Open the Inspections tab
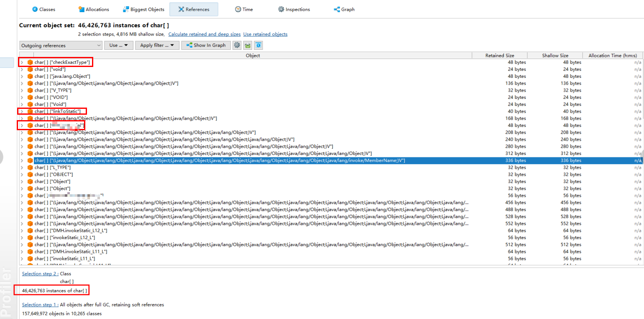This screenshot has width=644, height=319. point(294,9)
